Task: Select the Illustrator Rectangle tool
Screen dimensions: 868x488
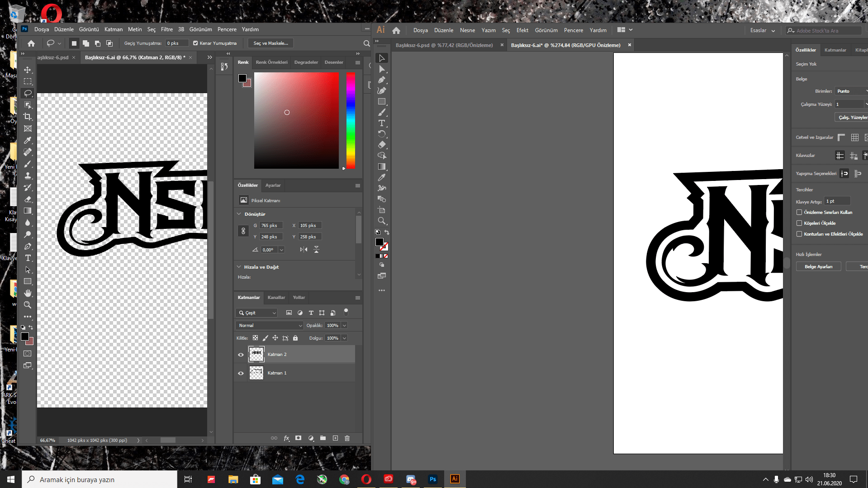Action: (382, 101)
